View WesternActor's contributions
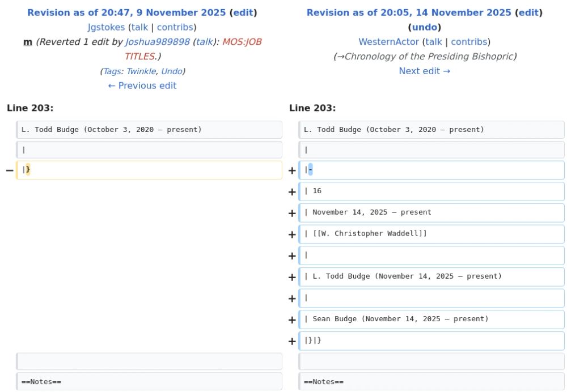This screenshot has height=392, width=567. point(469,41)
